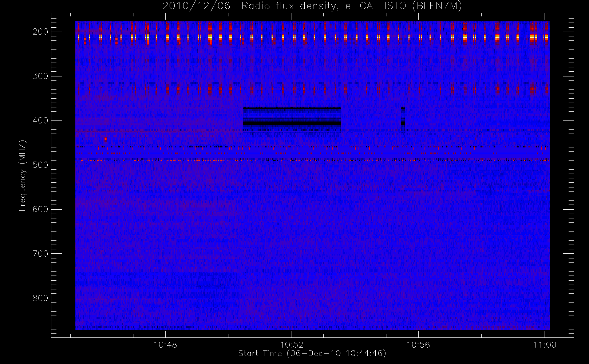Click the large dark data-gap block near 400 MHz

coord(292,119)
